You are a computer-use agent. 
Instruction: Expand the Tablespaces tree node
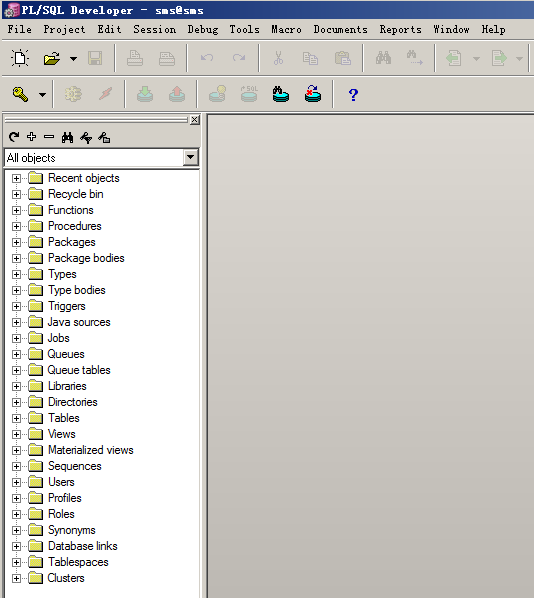[x=16, y=563]
